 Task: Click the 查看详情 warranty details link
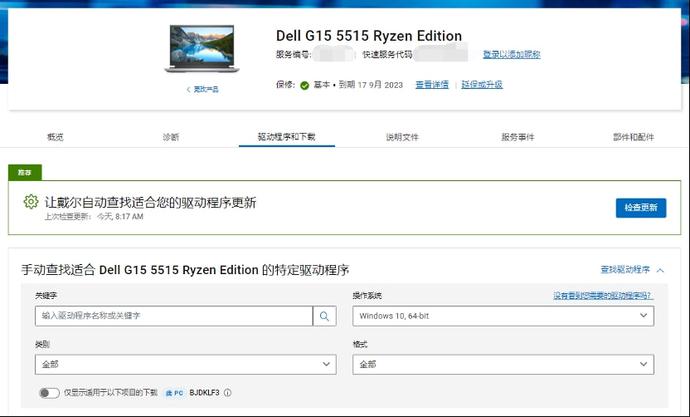pos(432,84)
